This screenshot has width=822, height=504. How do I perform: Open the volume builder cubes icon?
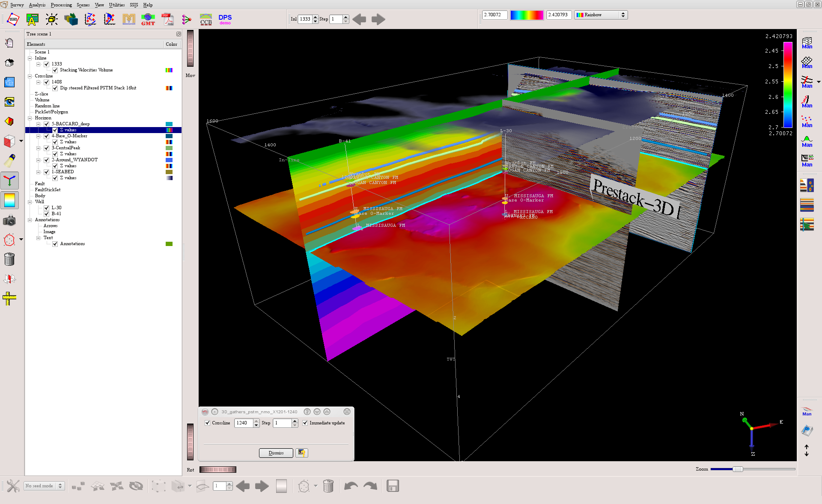pyautogui.click(x=71, y=19)
